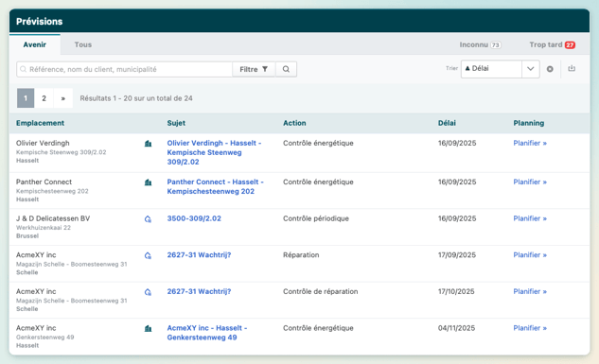Click Planifier in the 17/10/2025 row
The width and height of the screenshot is (599, 364).
pos(530,291)
